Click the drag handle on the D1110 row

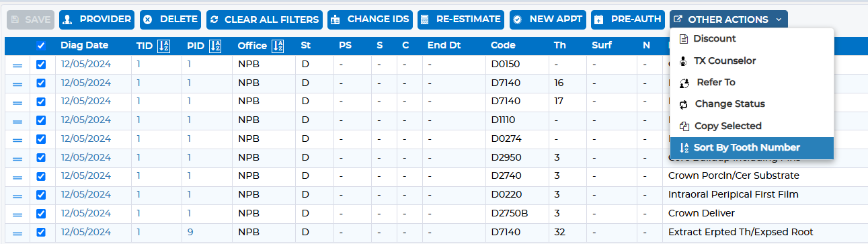[18, 121]
